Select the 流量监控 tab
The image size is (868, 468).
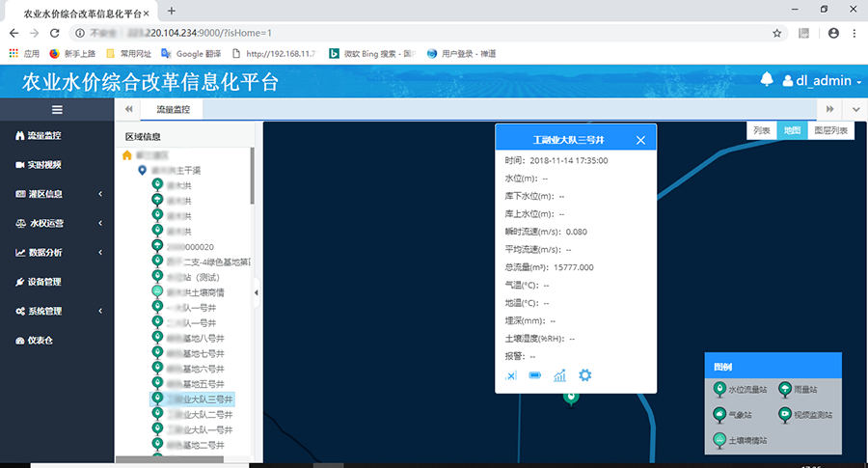point(174,110)
